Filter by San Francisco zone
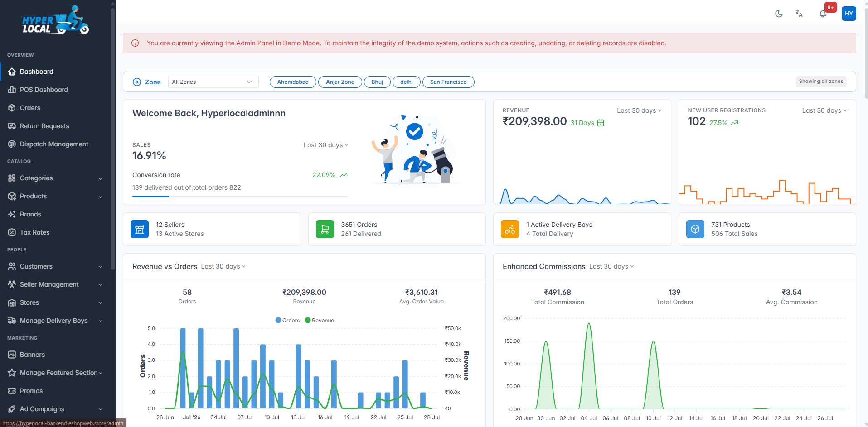Screen dimensions: 868x427 point(448,82)
